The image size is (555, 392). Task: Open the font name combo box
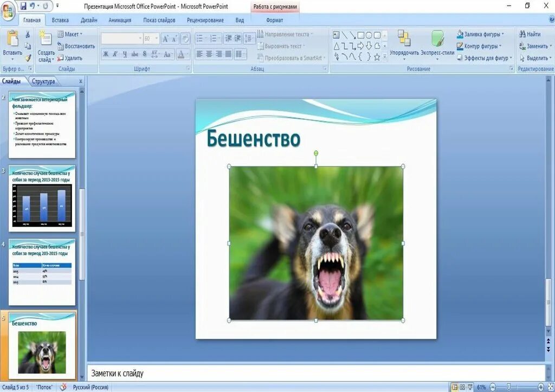coord(122,38)
